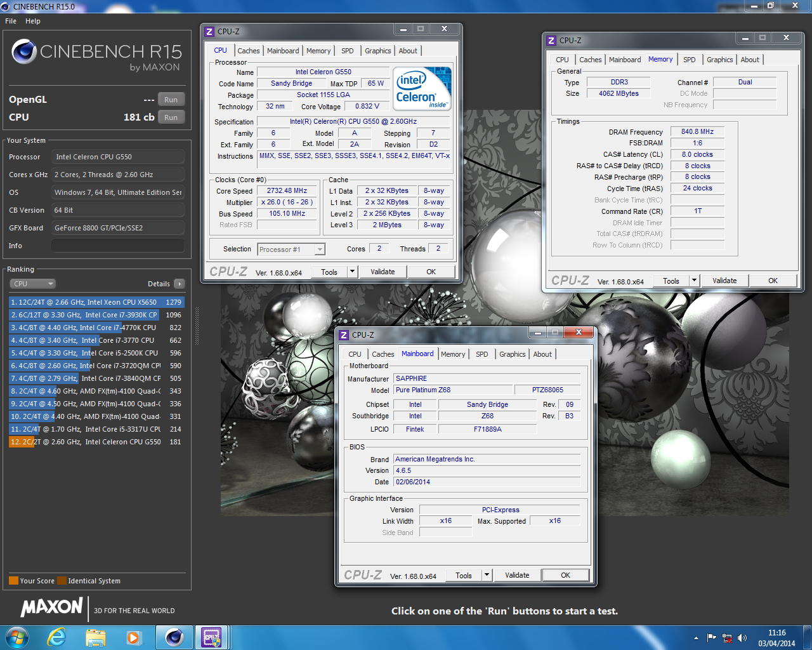This screenshot has width=812, height=650.
Task: Expand ranking Details arrow button
Action: point(180,284)
